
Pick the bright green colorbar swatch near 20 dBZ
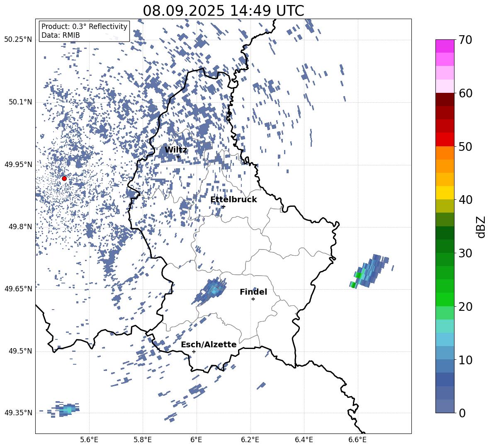point(445,299)
